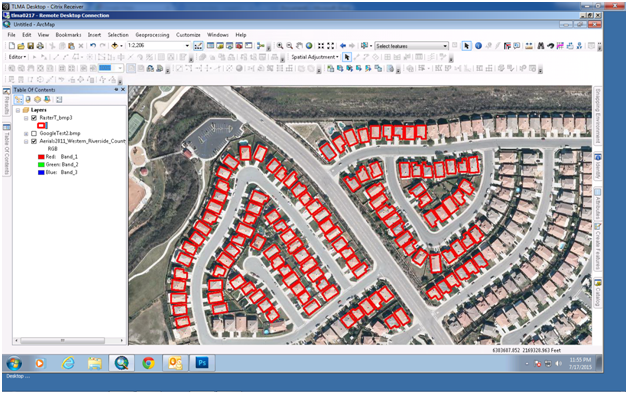Click the Windows Start button
This screenshot has height=394, width=628.
pyautogui.click(x=14, y=363)
